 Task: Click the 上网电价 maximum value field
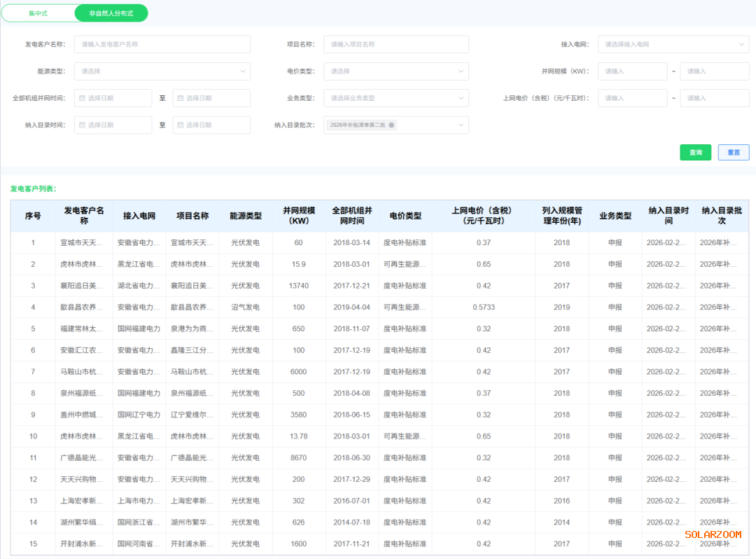[x=713, y=99]
